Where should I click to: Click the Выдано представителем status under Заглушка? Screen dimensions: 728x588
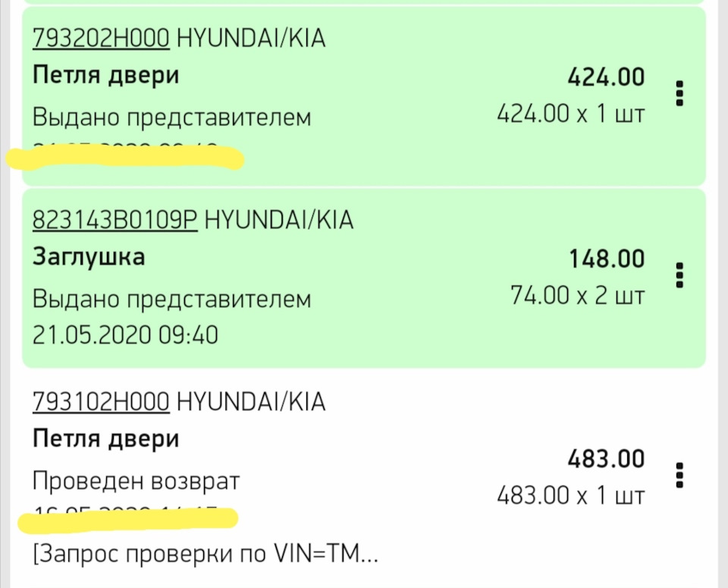tap(171, 299)
